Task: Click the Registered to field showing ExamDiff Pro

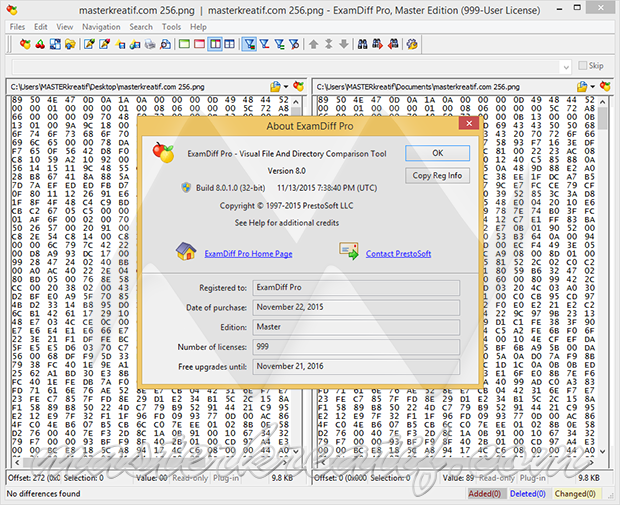Action: point(356,287)
